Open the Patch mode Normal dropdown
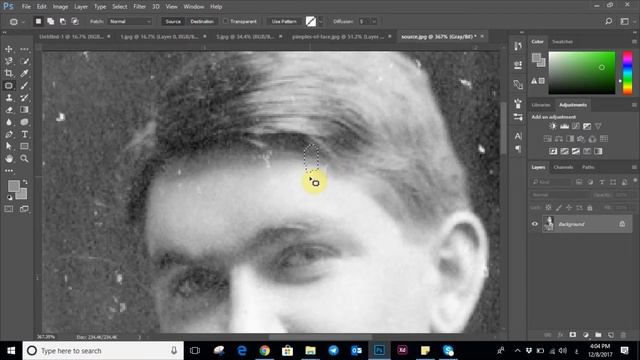The height and width of the screenshot is (360, 640). [130, 21]
